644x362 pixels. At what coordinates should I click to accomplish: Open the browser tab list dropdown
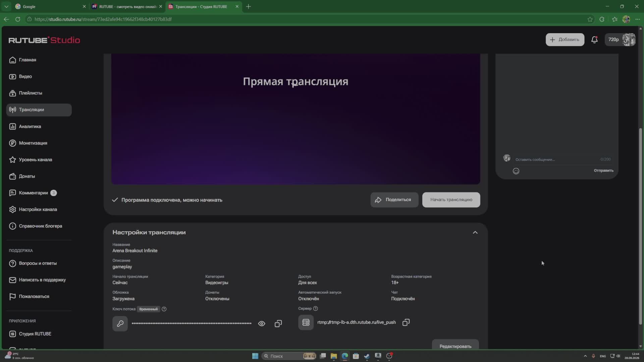pos(6,6)
